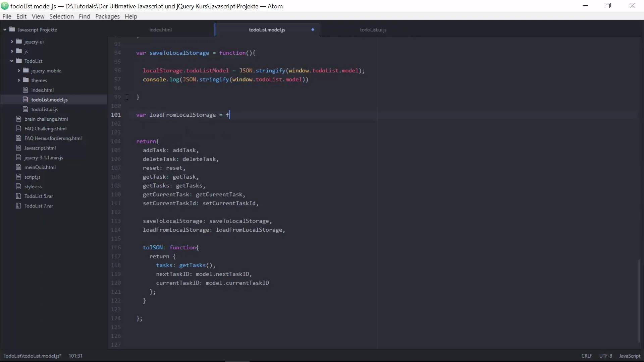Switch to the todoList.ui.js tab
644x362 pixels.
click(373, 29)
